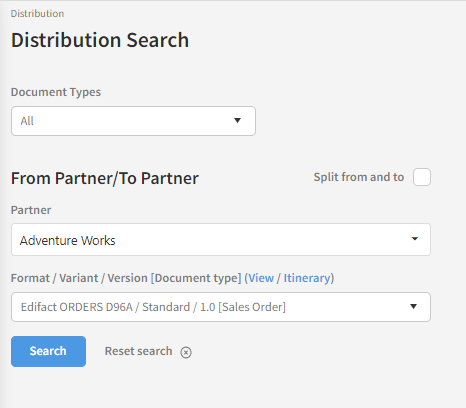Open the Itinerary link

pyautogui.click(x=307, y=278)
